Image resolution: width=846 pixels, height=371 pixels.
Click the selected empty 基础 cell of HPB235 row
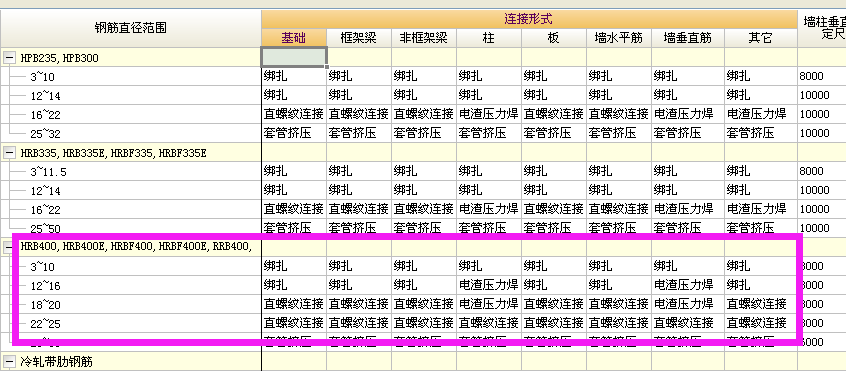coord(294,57)
